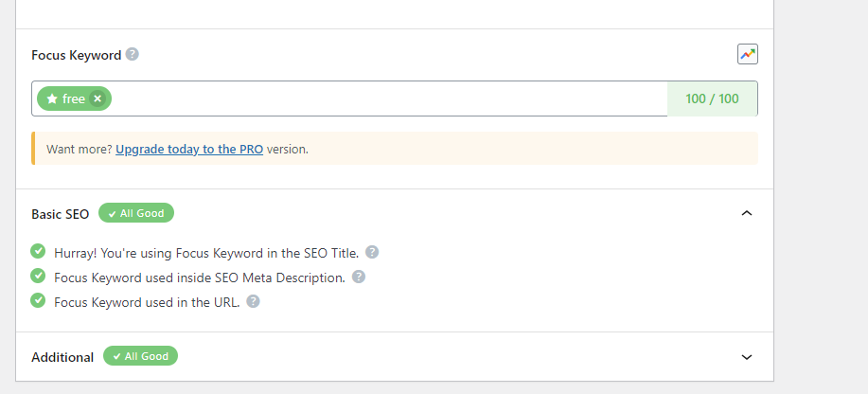Click the Additional 'All Good' badge
Viewport: 868px width, 394px height.
pyautogui.click(x=140, y=356)
